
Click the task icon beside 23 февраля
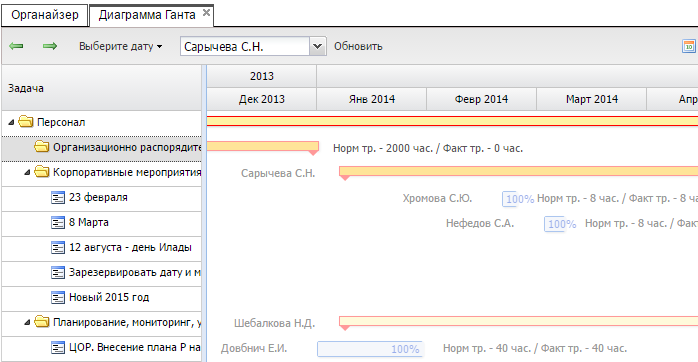[58, 197]
